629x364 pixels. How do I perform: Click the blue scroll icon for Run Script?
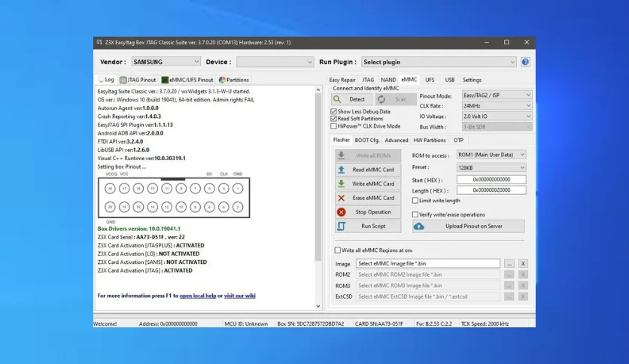tap(342, 226)
